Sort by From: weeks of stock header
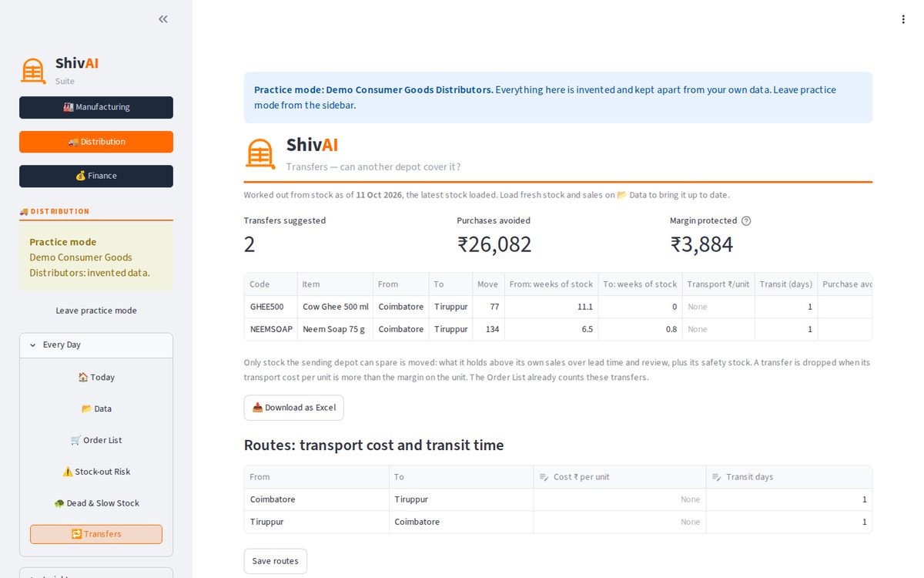This screenshot has height=578, width=924. (x=551, y=284)
